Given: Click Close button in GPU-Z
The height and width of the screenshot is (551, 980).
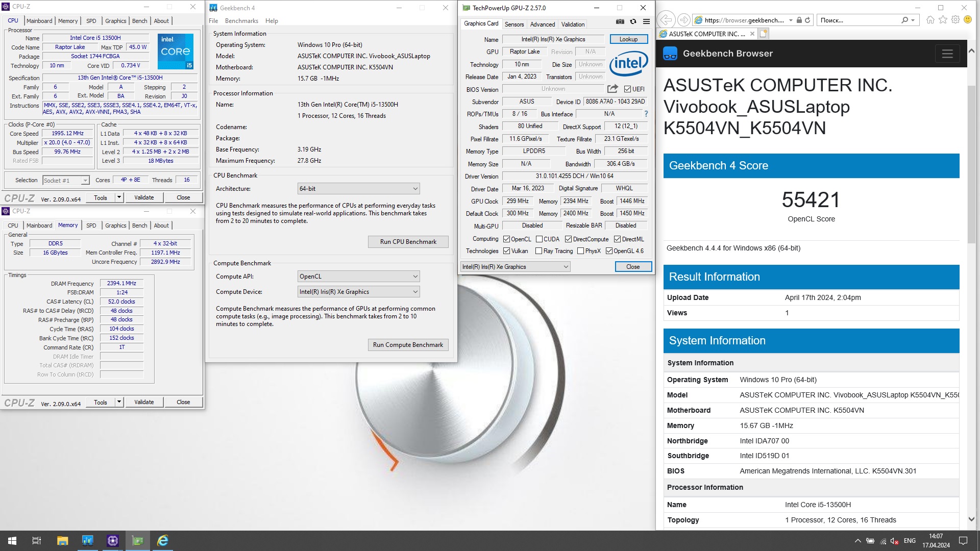Looking at the screenshot, I should [633, 267].
